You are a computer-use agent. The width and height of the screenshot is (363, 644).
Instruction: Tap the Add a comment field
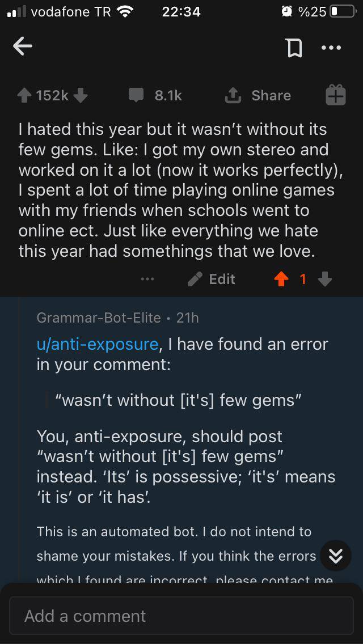[x=181, y=616]
